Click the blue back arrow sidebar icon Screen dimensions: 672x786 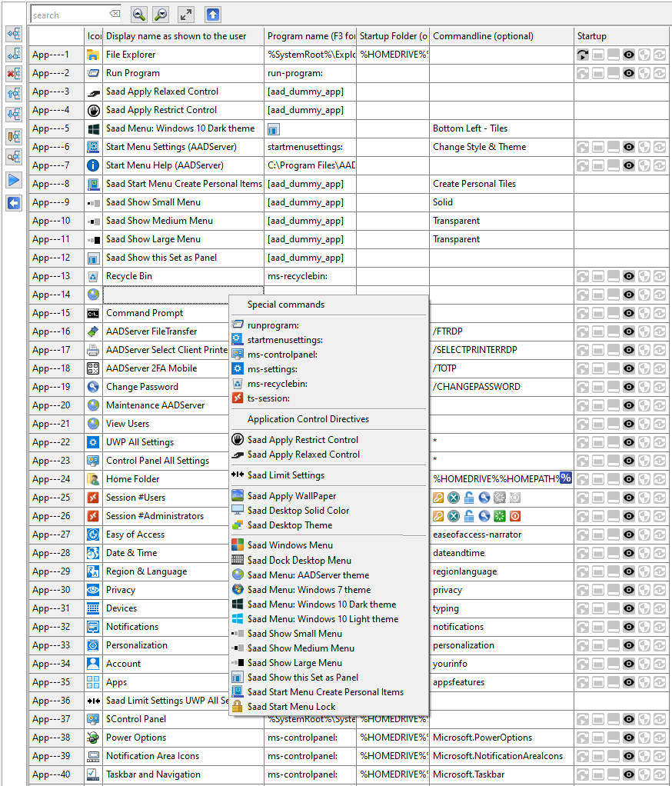(x=14, y=203)
